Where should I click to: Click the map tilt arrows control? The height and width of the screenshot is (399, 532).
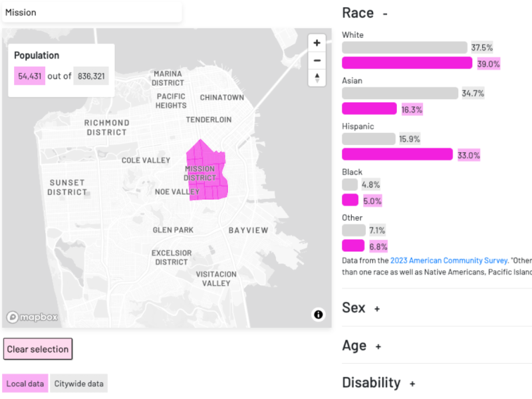317,78
